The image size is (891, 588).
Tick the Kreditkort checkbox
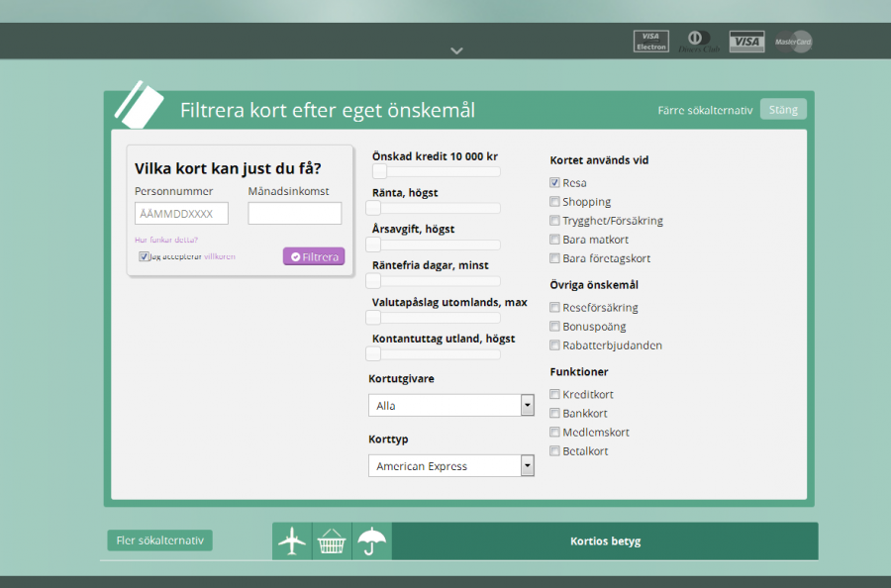pos(555,395)
